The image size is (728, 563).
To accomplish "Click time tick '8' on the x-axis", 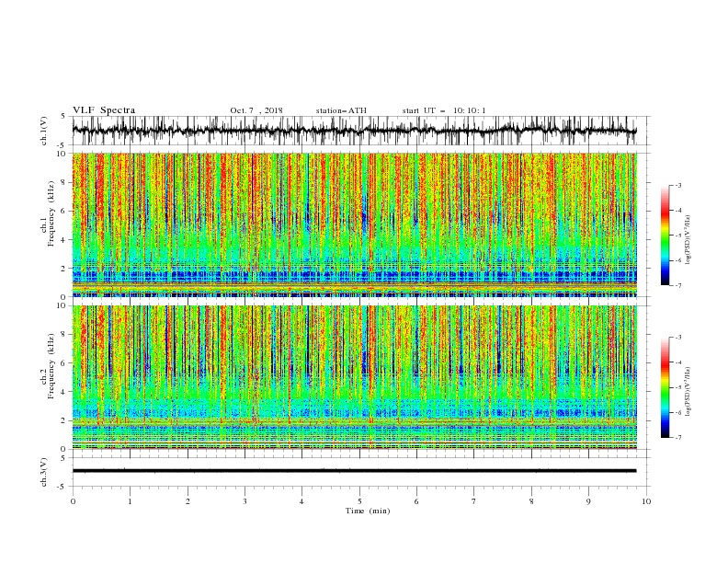I will (x=531, y=501).
